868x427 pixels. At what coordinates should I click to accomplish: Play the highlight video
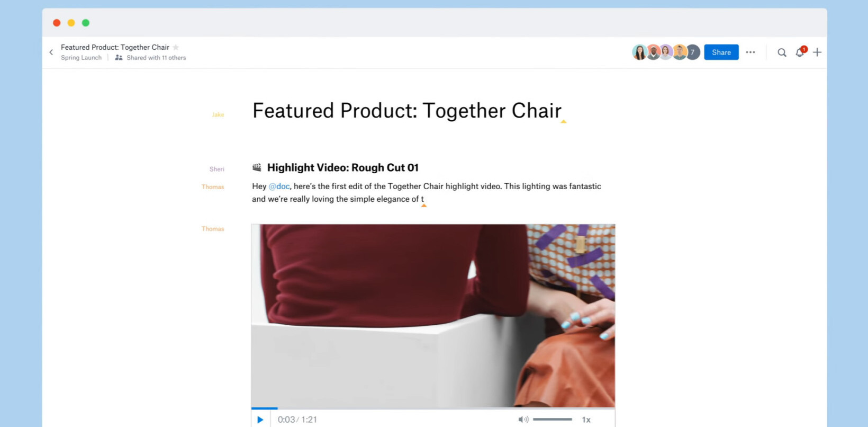(x=260, y=420)
